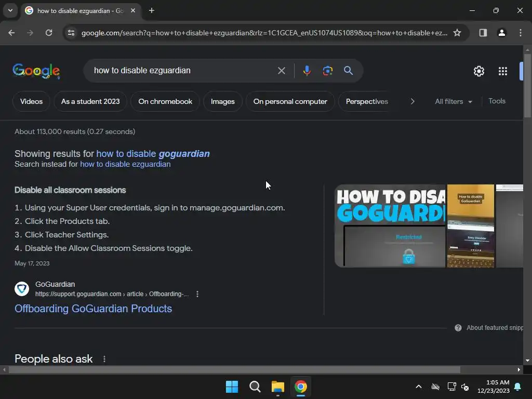This screenshot has width=532, height=399.
Task: Select 'As a student 2023' chip
Action: [x=90, y=101]
